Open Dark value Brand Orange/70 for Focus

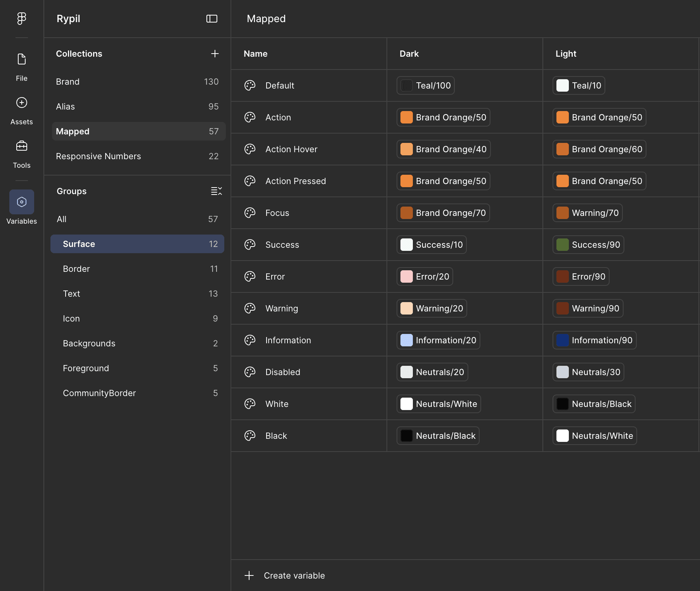pos(443,213)
